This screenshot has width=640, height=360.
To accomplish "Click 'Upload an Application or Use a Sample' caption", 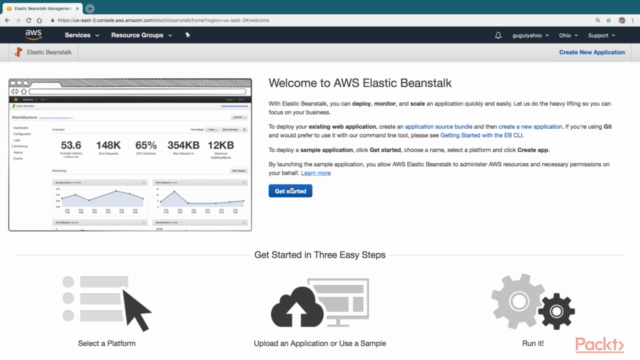I will [x=320, y=343].
